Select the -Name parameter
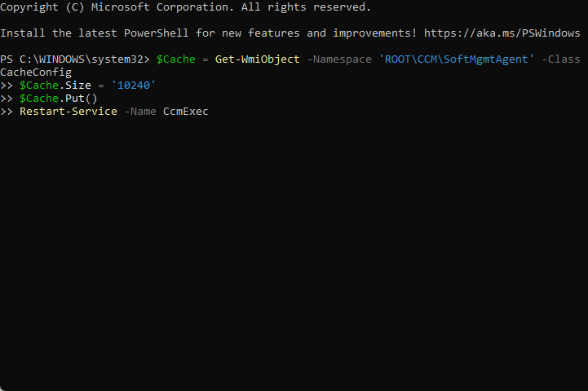The image size is (588, 391). pos(140,112)
